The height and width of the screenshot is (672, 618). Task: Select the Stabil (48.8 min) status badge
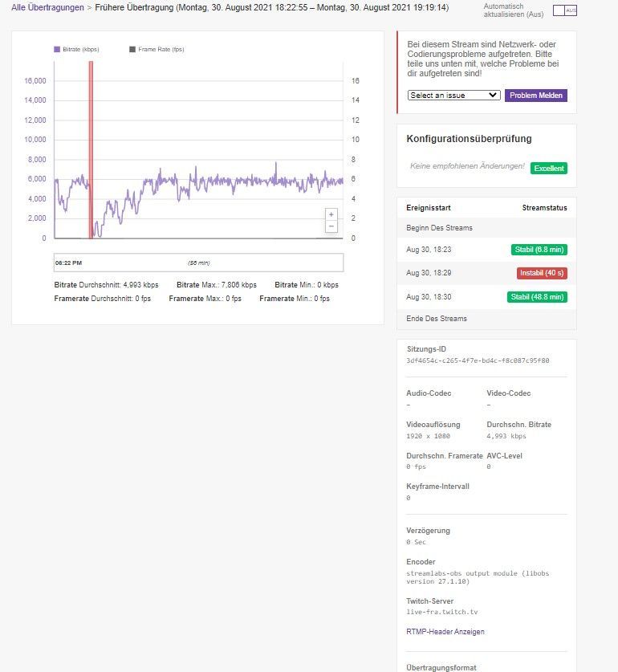537,297
